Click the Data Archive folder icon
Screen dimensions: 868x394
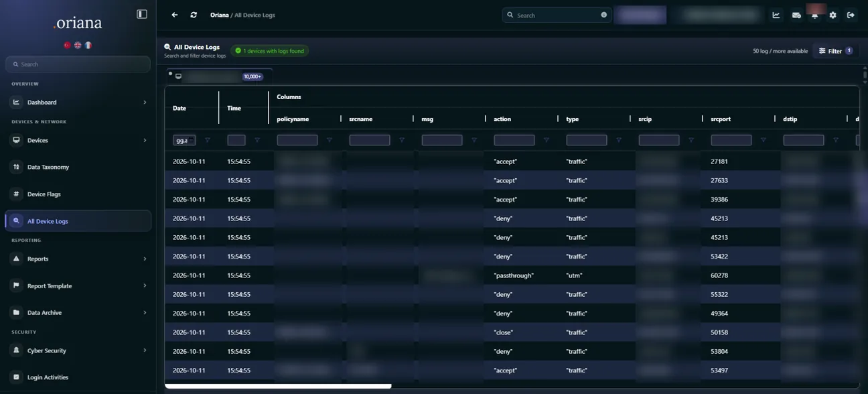pyautogui.click(x=16, y=312)
